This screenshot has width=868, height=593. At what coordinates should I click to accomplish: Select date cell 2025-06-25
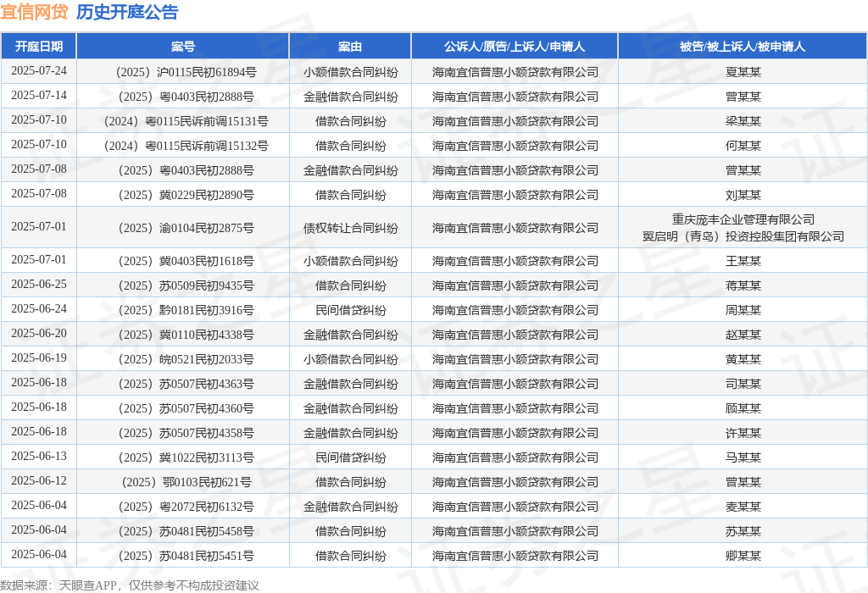coord(39,284)
